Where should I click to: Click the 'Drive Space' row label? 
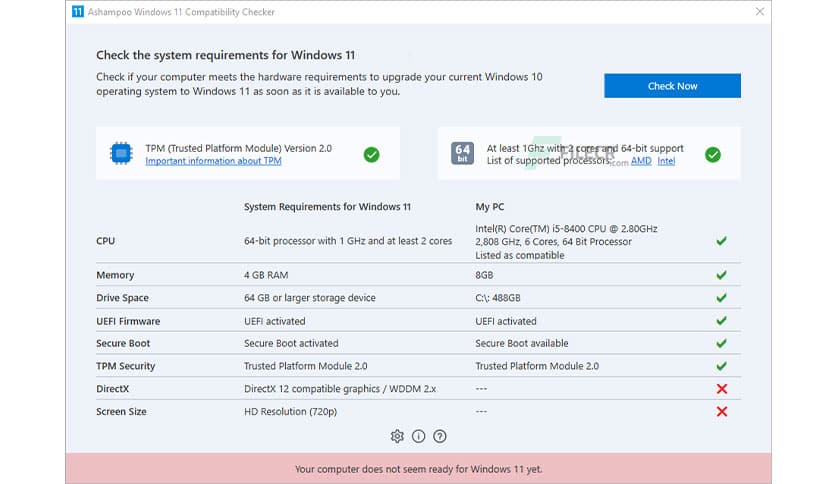click(x=123, y=298)
